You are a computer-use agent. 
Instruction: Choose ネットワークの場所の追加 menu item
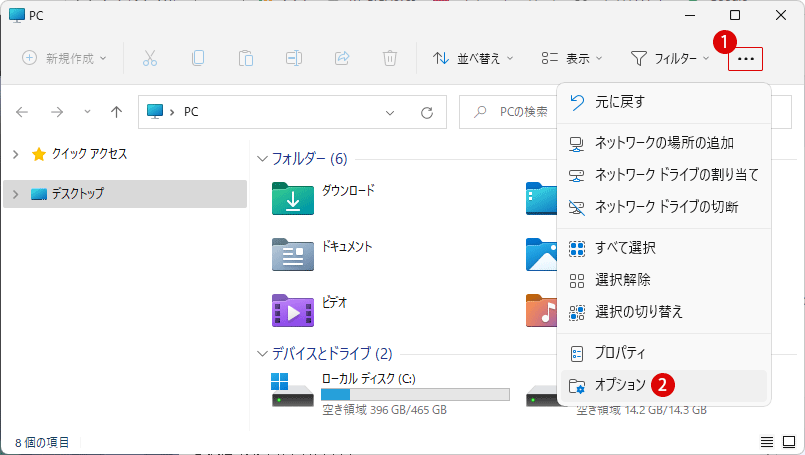[x=664, y=143]
